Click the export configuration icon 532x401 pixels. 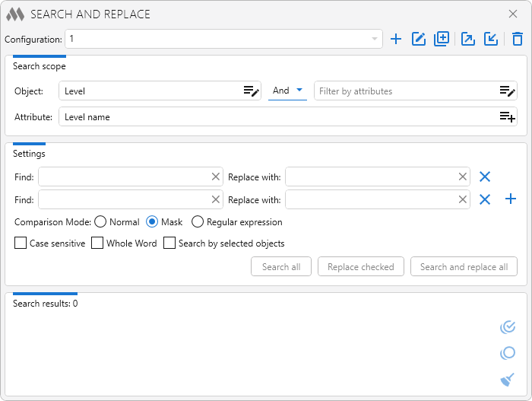468,39
